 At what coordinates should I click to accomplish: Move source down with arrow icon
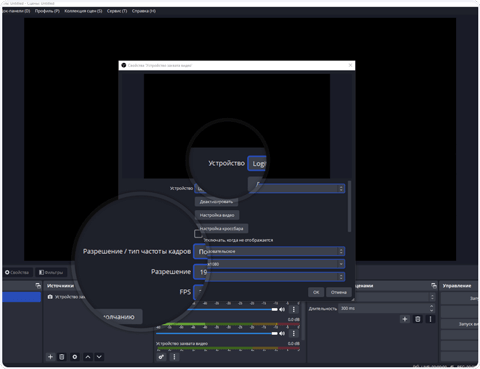pyautogui.click(x=99, y=357)
